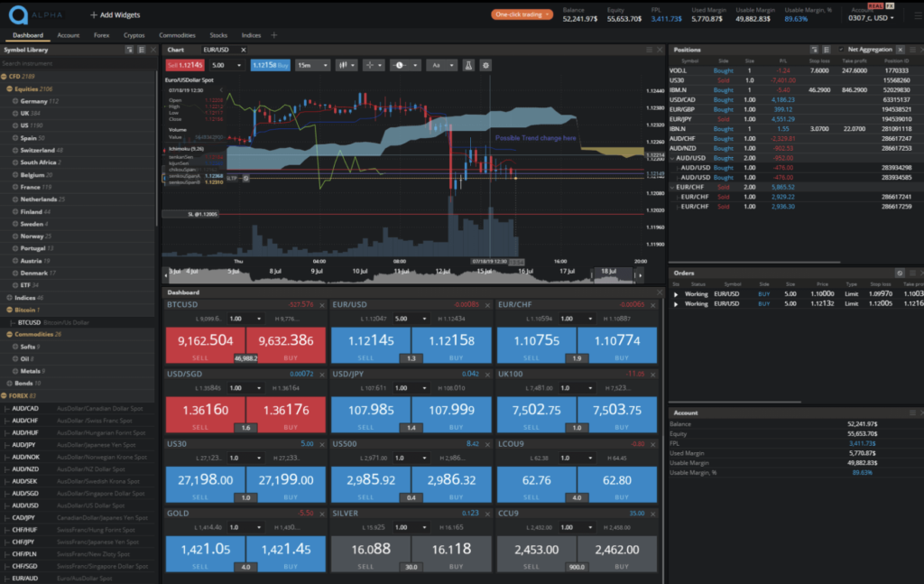Expand the Indices tree node

point(9,298)
